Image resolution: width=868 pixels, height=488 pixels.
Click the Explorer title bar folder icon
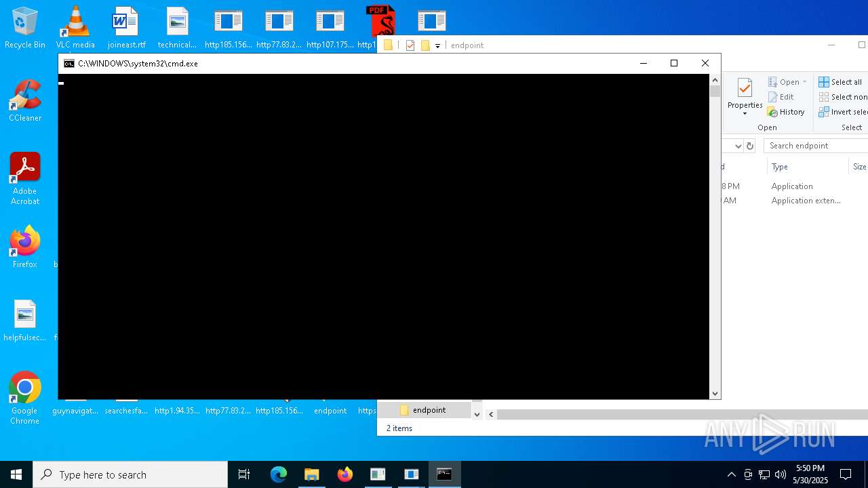pos(388,45)
